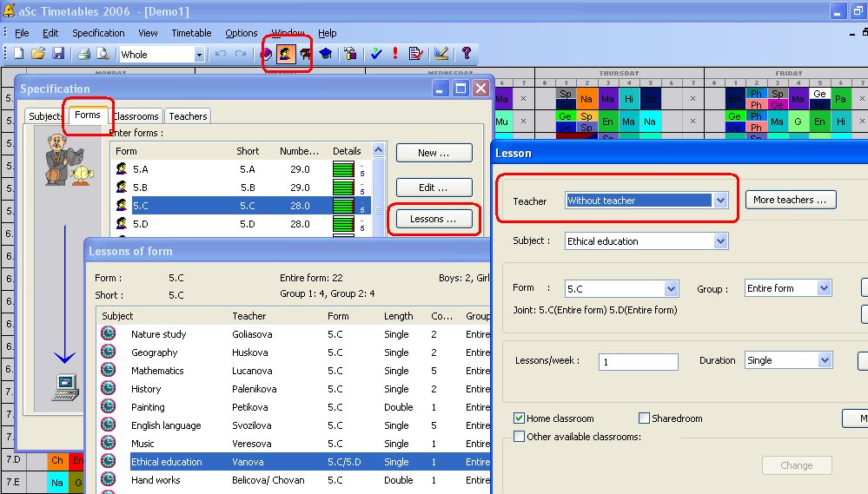The image size is (868, 494).
Task: Click the Save floppy disk icon
Action: click(58, 54)
